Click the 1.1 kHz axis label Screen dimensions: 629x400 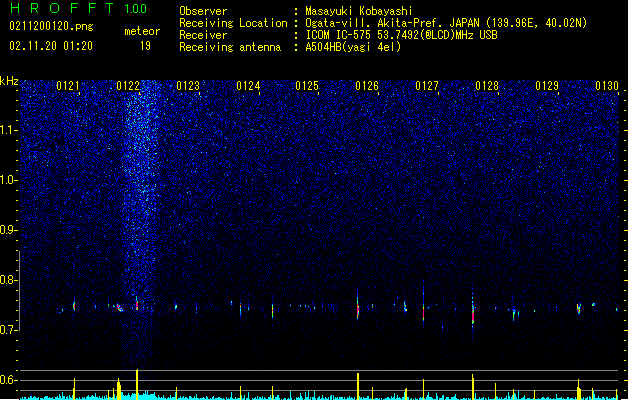coord(9,130)
